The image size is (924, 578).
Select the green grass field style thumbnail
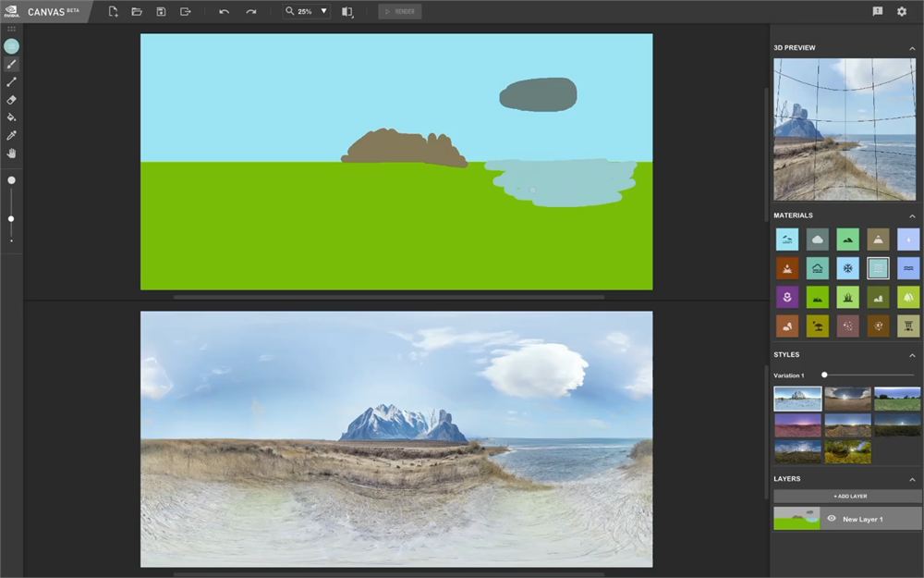pos(897,399)
